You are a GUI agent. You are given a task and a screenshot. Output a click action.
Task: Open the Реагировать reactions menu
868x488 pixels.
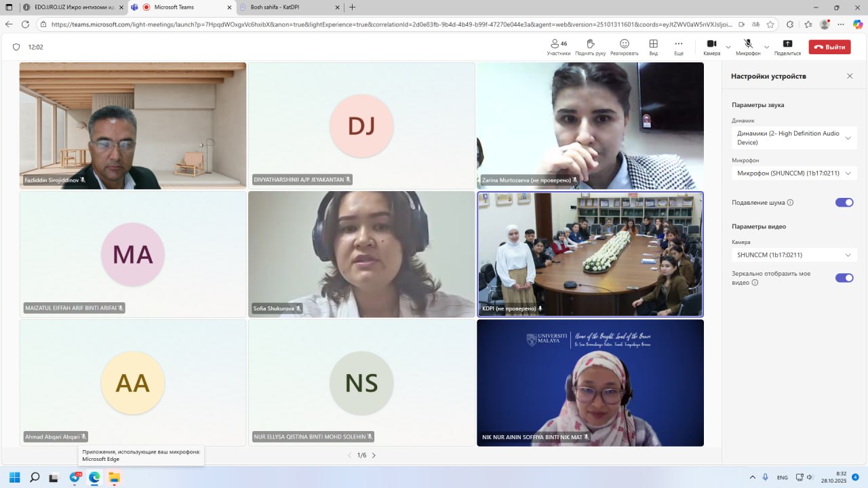[624, 47]
